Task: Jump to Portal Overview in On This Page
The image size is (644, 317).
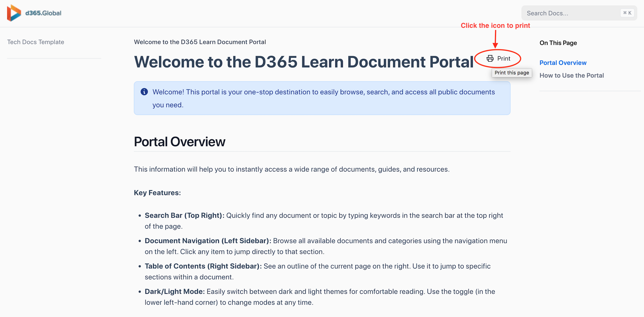Action: (x=563, y=63)
